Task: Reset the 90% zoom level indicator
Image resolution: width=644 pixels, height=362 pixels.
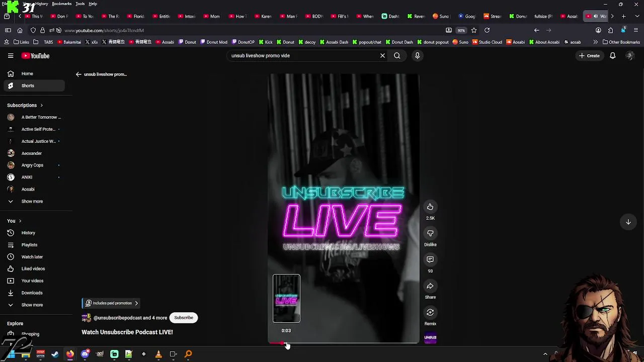Action: (461, 30)
